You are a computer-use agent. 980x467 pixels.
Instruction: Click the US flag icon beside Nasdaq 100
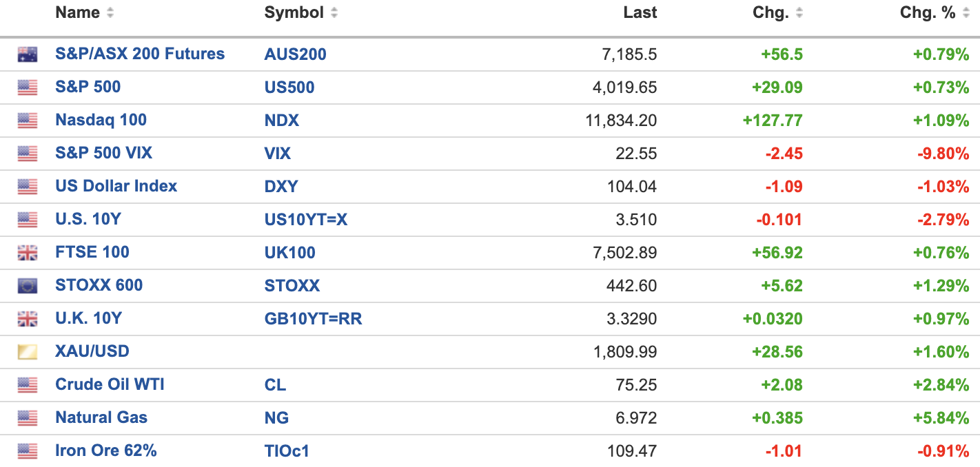tap(28, 121)
